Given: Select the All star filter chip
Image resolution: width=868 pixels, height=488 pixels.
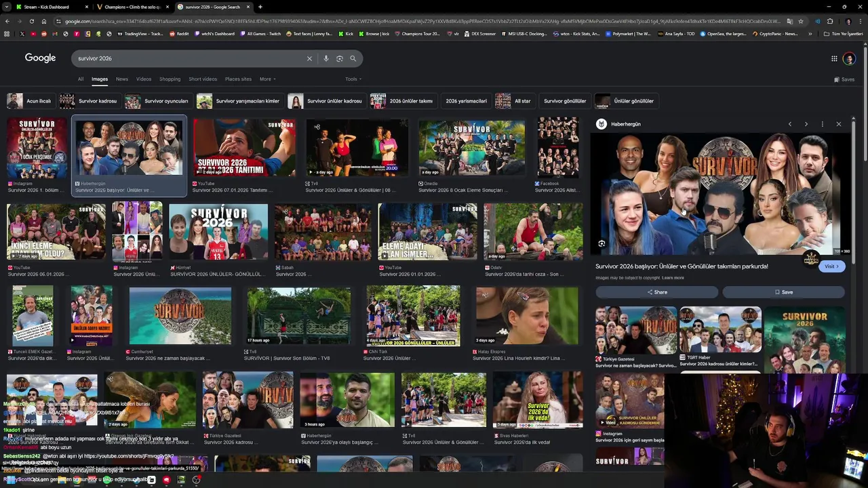Looking at the screenshot, I should click(x=514, y=101).
